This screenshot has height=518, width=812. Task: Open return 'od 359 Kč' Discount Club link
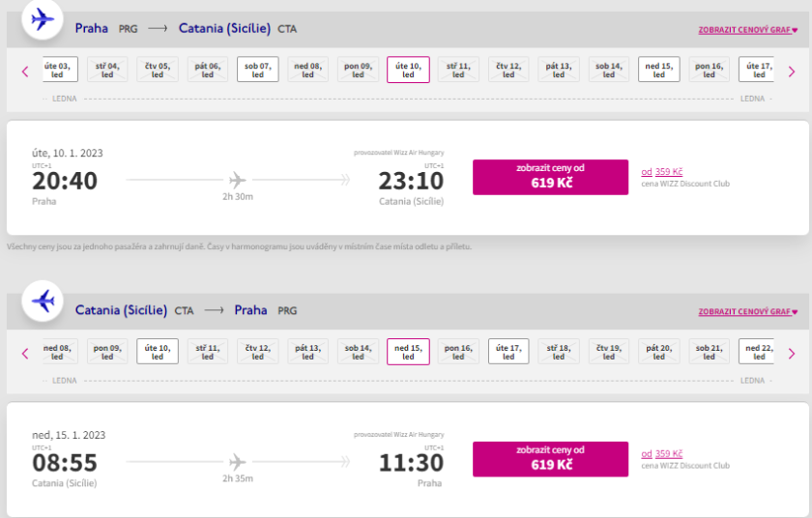[x=662, y=454]
